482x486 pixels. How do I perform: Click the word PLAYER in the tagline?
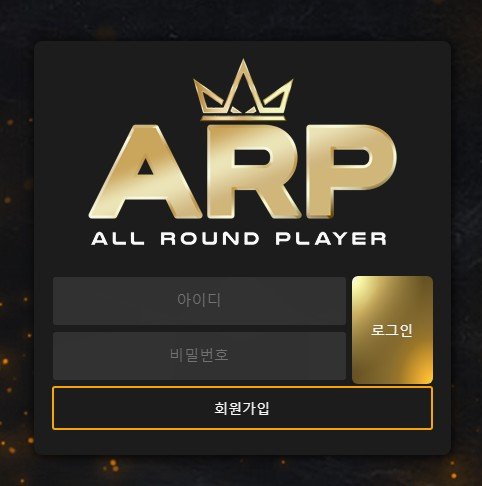331,239
